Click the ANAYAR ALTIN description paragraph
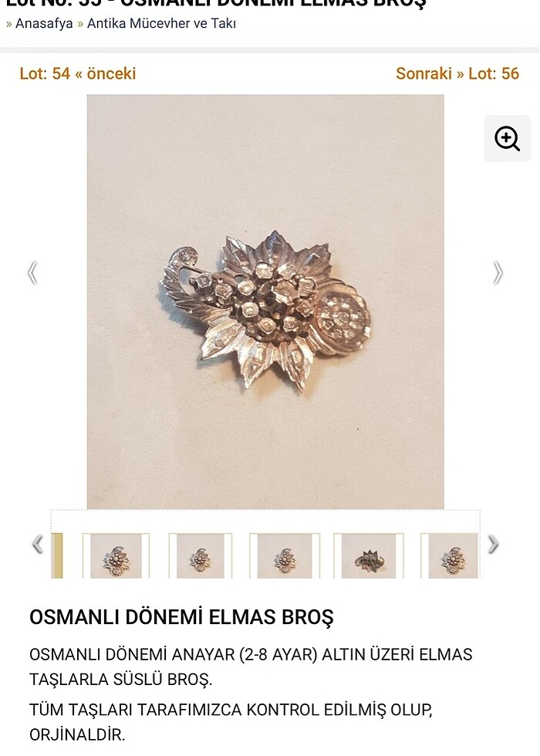Image resolution: width=540 pixels, height=756 pixels. pos(251,667)
